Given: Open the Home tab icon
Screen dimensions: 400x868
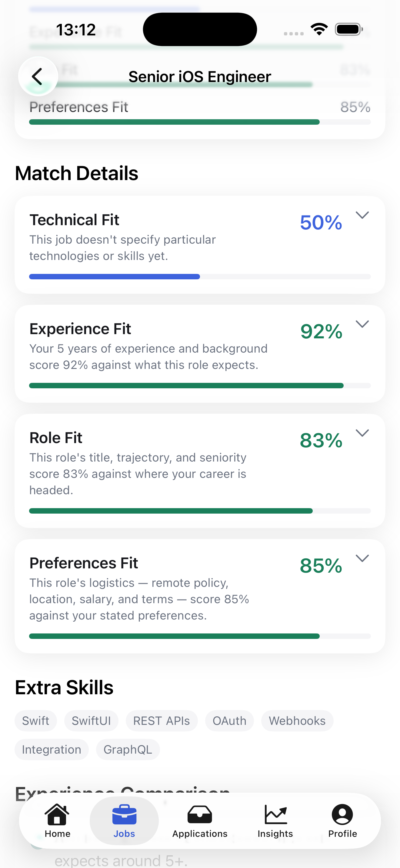Looking at the screenshot, I should 57,814.
